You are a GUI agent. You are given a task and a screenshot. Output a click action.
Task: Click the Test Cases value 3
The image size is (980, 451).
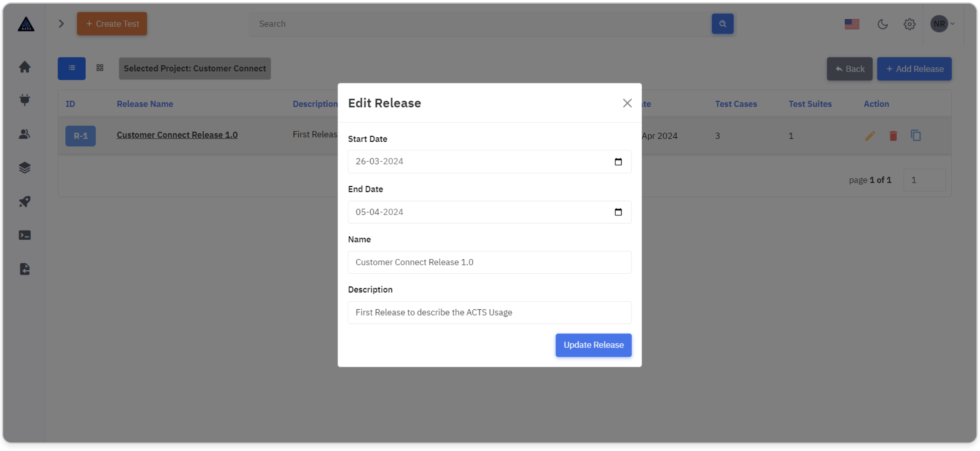[x=717, y=136]
